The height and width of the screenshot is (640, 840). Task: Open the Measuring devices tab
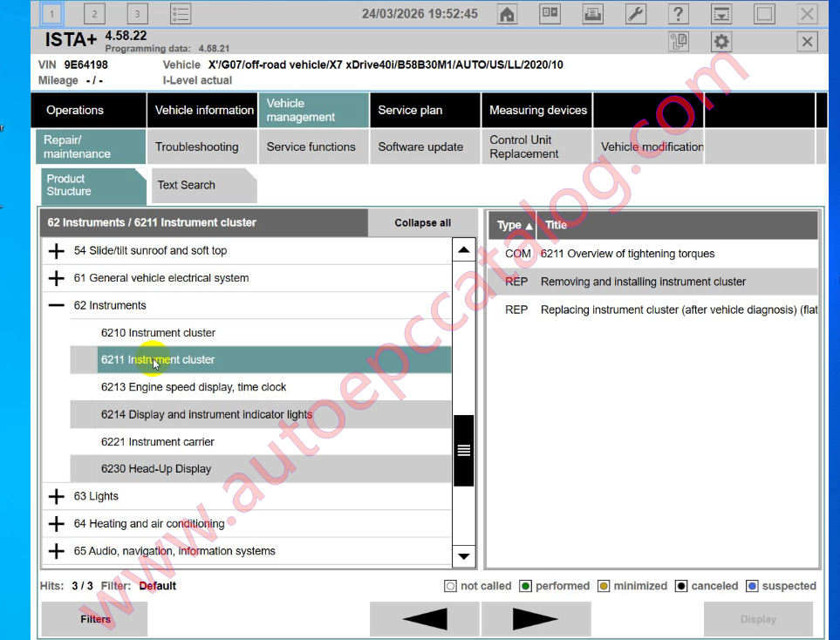pos(536,110)
